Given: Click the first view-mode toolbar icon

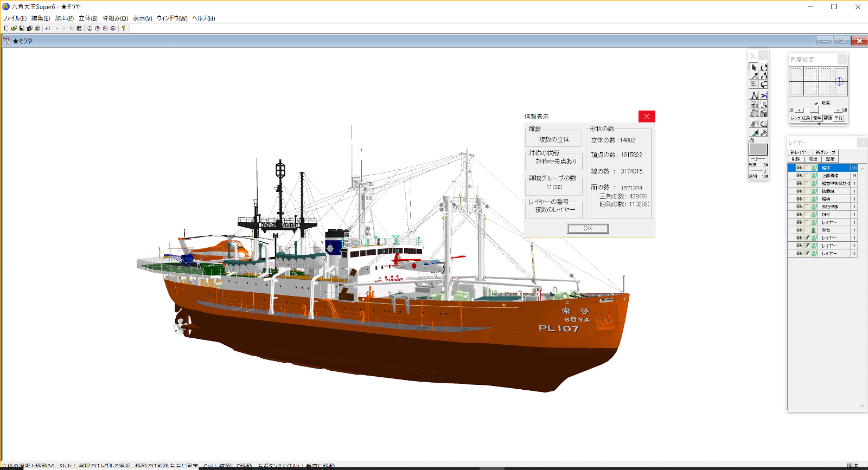Looking at the screenshot, I should [x=90, y=28].
